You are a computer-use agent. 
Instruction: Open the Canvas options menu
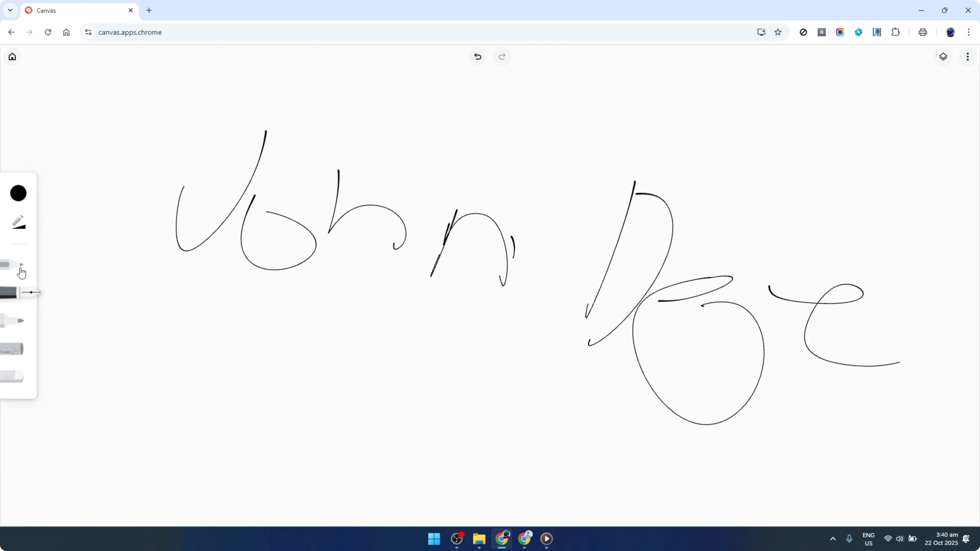point(968,57)
